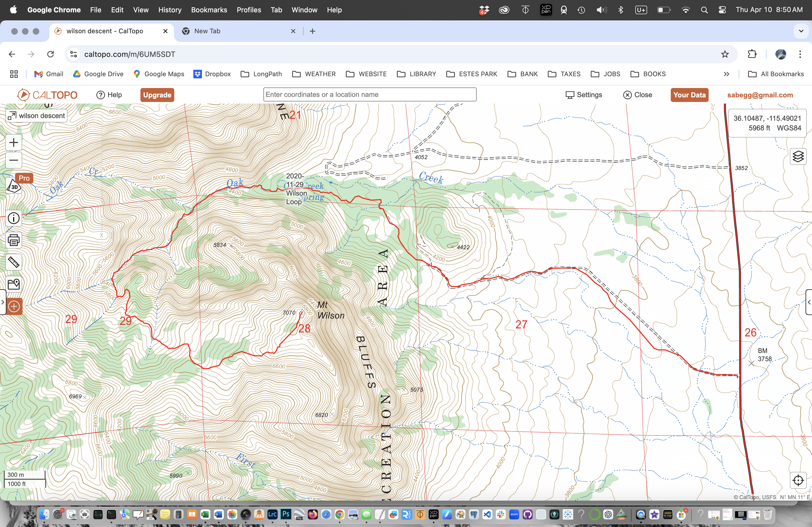Open the Chrome tab search dropdown
This screenshot has height=527, width=812.
tap(801, 31)
